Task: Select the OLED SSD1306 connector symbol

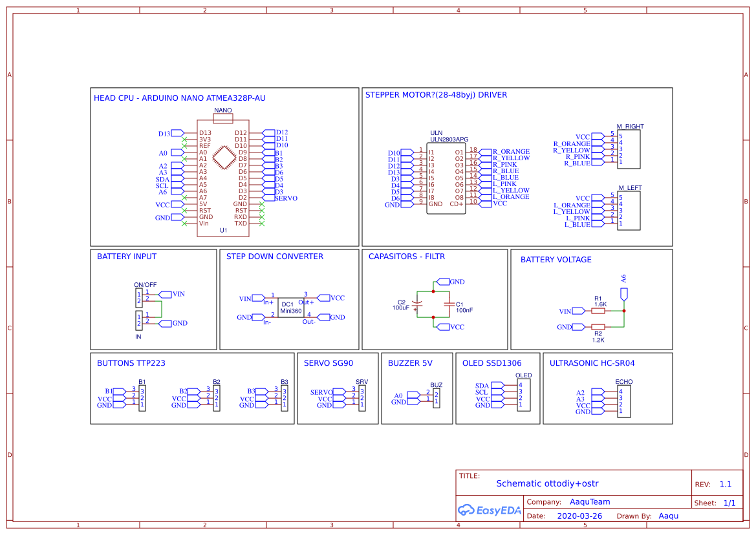Action: click(x=523, y=394)
